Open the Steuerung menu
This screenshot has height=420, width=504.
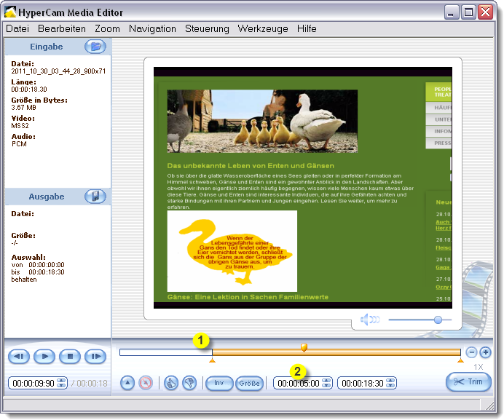coord(207,28)
